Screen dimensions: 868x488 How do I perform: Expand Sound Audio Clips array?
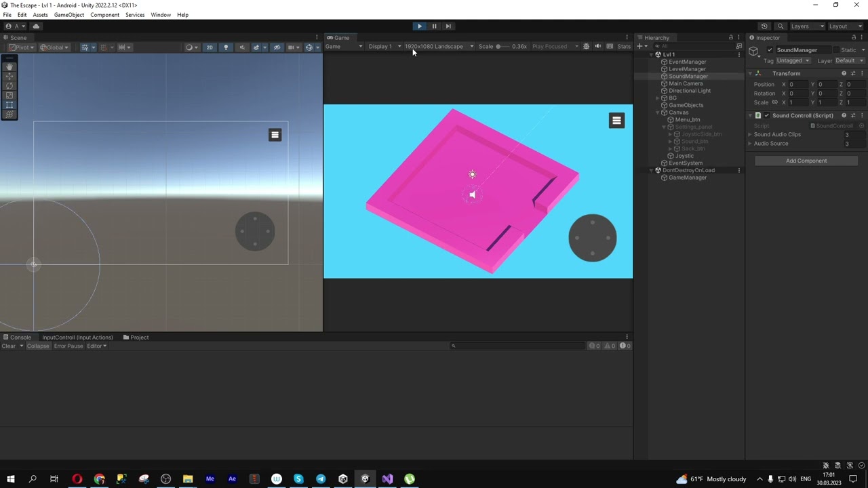tap(750, 135)
